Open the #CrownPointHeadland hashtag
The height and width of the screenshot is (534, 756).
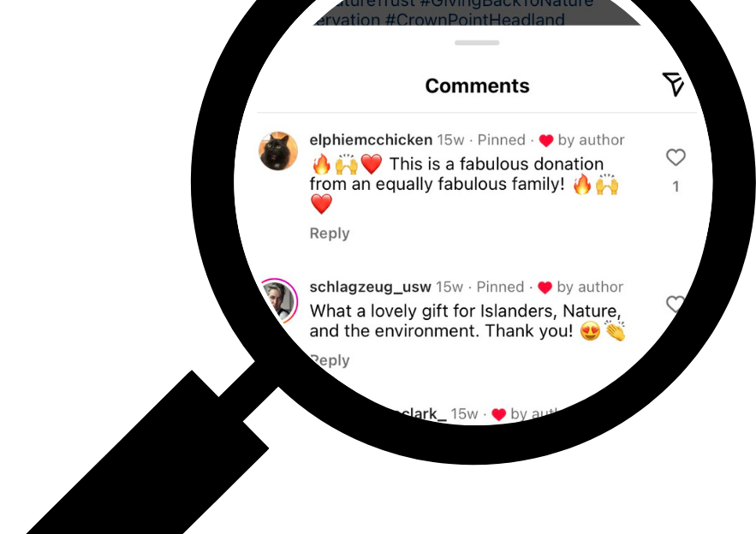(475, 20)
